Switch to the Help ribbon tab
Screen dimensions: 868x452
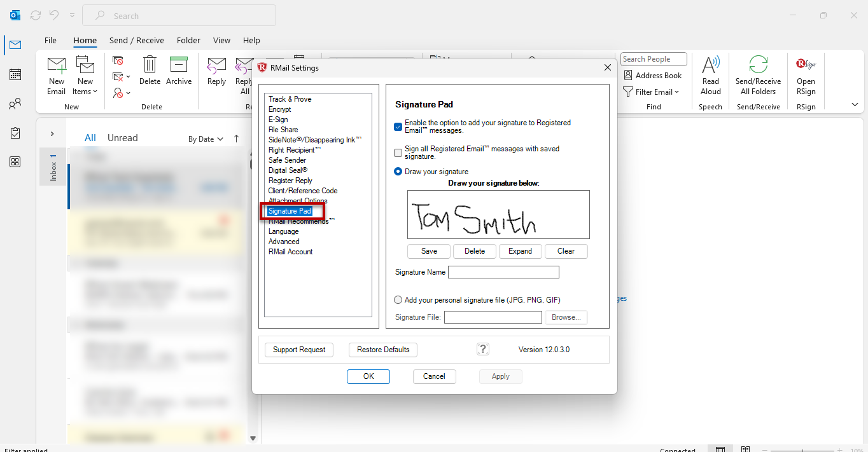coord(251,40)
